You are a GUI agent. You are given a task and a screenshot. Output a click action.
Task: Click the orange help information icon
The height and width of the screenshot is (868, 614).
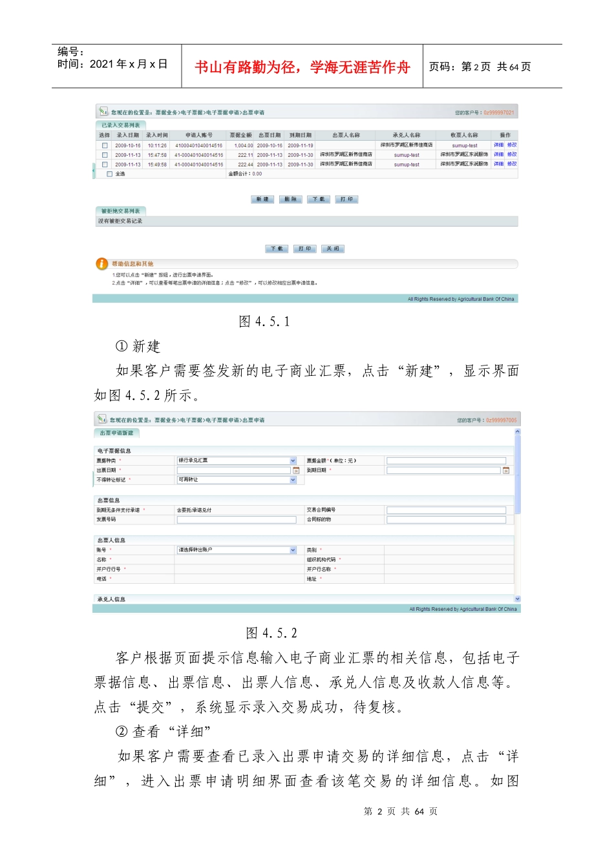click(101, 263)
